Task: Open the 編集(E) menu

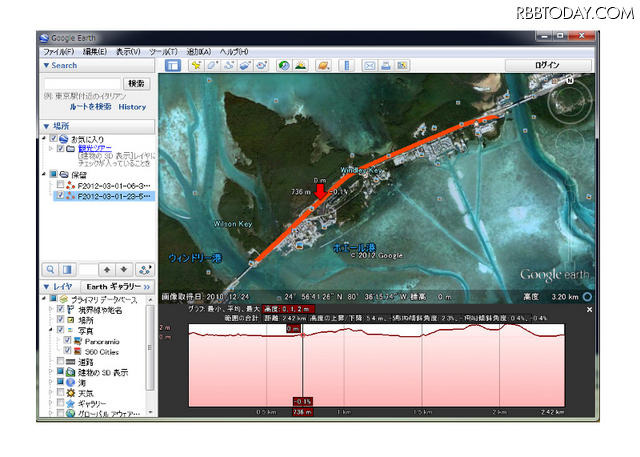Action: coord(95,52)
